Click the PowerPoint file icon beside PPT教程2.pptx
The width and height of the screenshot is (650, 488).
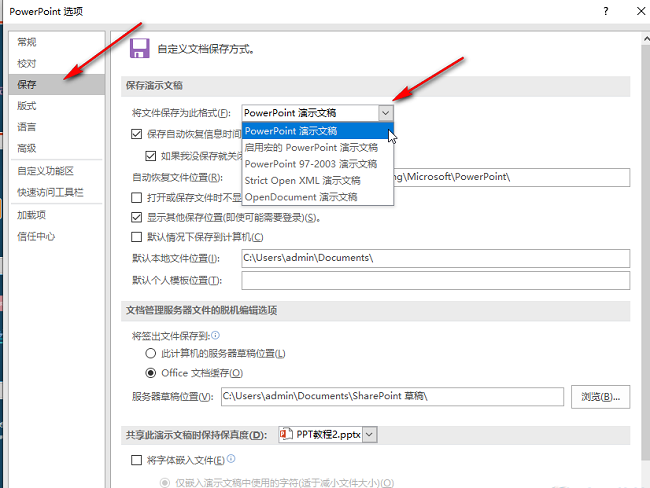[x=286, y=434]
